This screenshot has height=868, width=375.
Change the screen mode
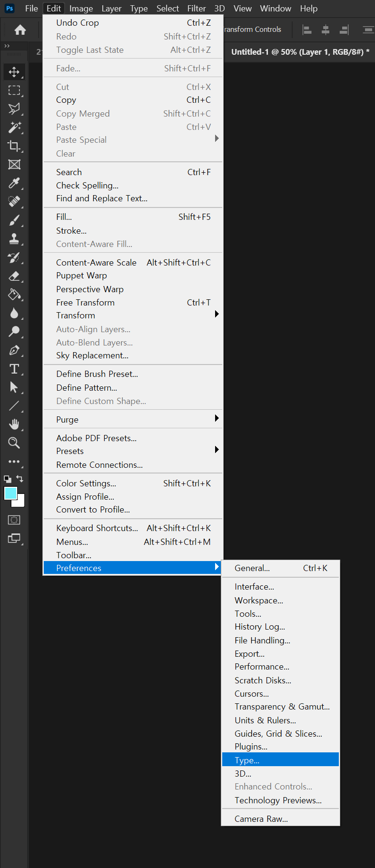(x=14, y=539)
